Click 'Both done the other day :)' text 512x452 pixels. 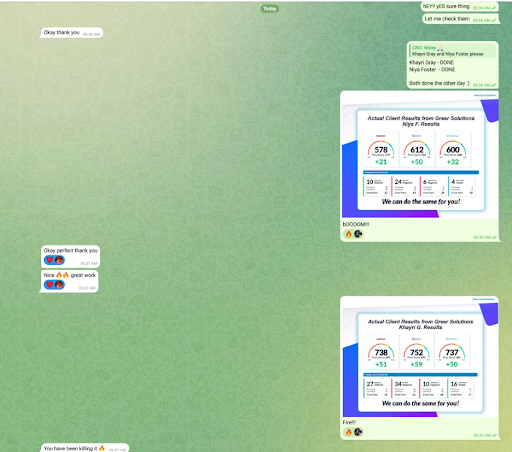(439, 83)
